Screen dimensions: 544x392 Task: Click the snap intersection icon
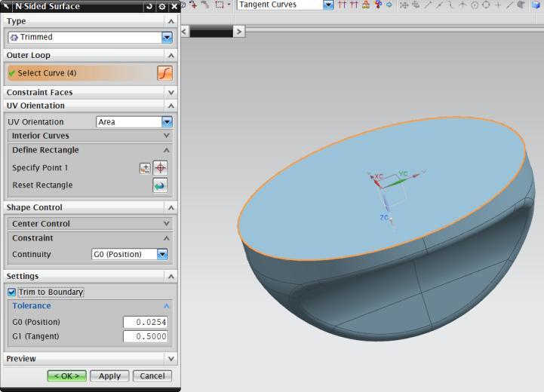pos(463,5)
